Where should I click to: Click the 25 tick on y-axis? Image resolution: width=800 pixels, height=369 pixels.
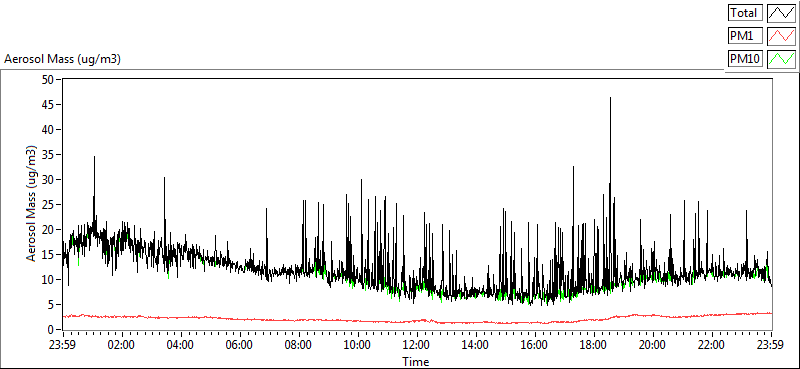[47, 205]
